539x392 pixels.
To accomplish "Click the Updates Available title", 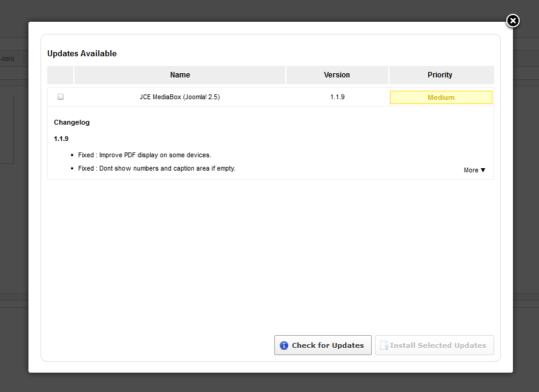I will tap(82, 54).
